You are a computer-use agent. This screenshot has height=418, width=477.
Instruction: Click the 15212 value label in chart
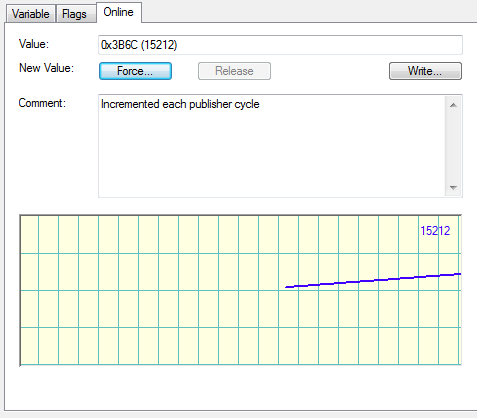435,231
